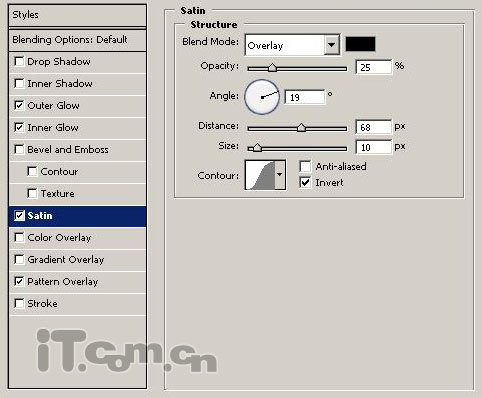The height and width of the screenshot is (398, 482).
Task: Click the angle dial control
Action: [x=262, y=97]
